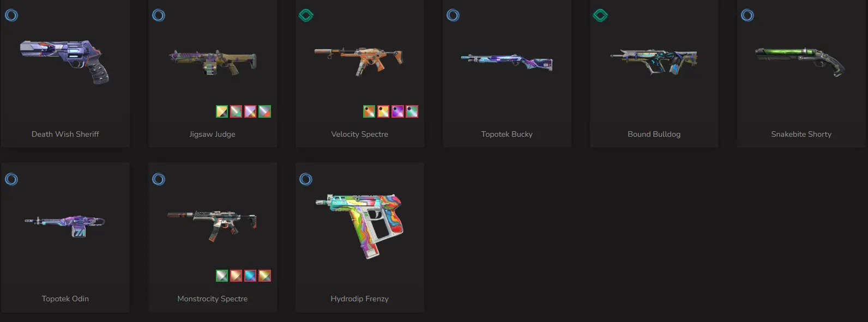868x322 pixels.
Task: Click the blue tier badge on Jigsaw Judge
Action: pos(159,15)
